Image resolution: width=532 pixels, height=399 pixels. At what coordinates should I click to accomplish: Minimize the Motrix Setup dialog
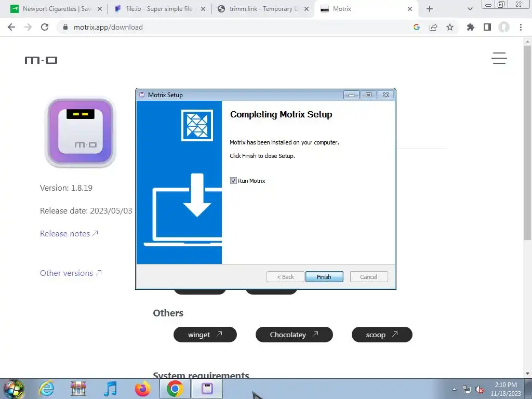tap(352, 95)
